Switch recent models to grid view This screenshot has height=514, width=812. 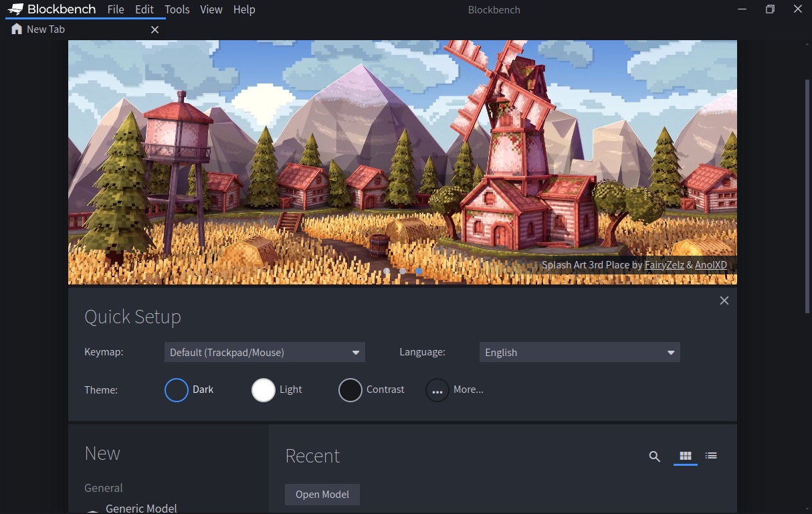click(x=686, y=456)
